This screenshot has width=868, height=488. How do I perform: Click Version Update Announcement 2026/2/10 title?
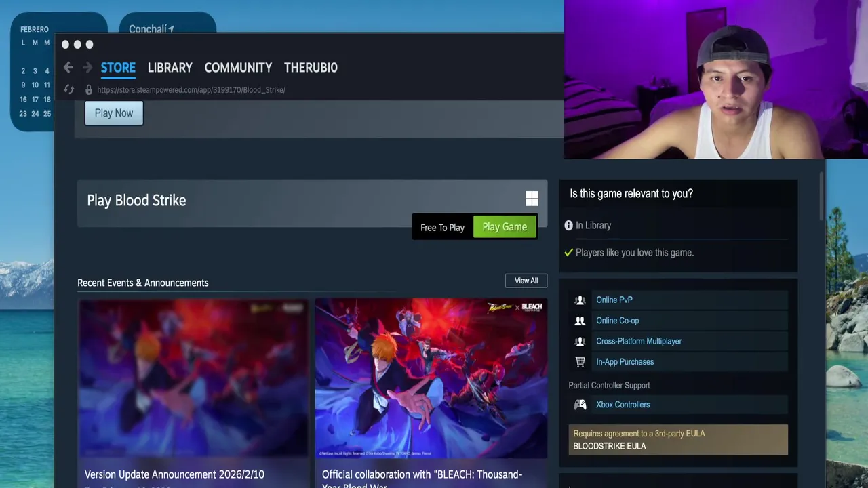[x=174, y=474]
